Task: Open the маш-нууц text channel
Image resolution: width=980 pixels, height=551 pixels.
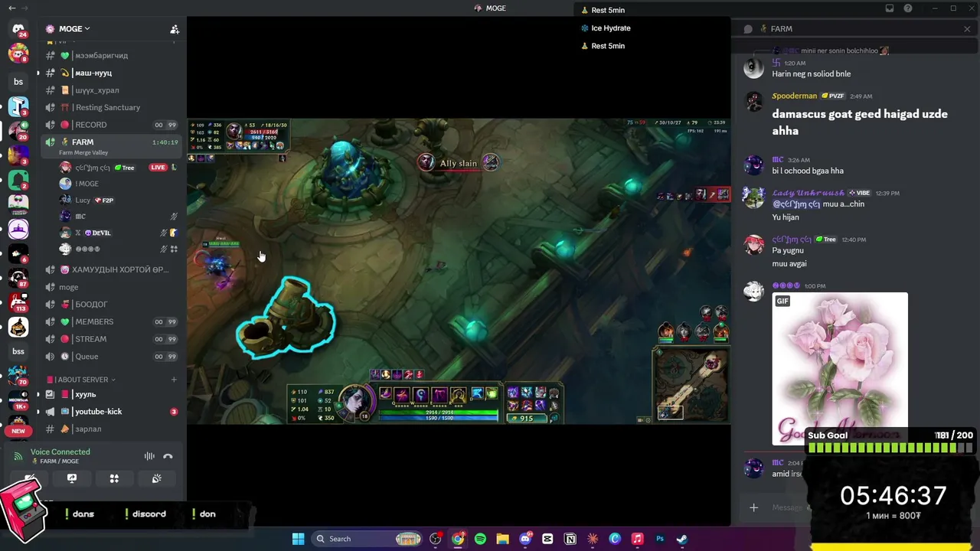Action: coord(109,73)
